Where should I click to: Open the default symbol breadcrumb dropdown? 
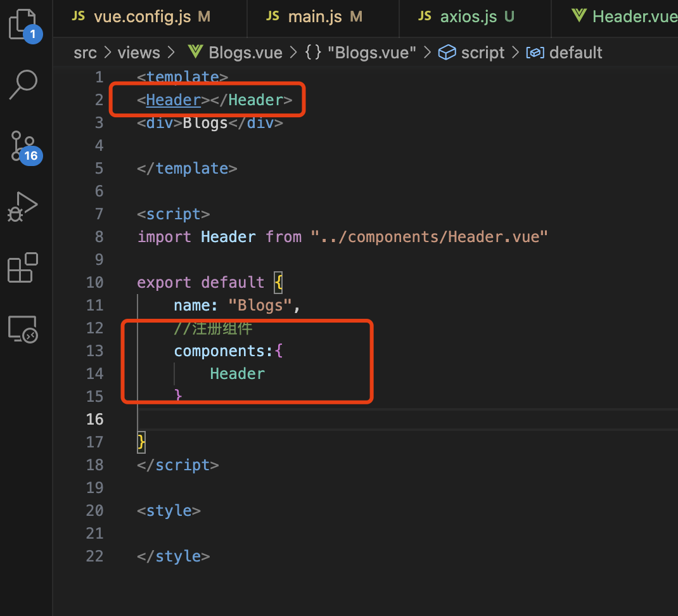(575, 53)
